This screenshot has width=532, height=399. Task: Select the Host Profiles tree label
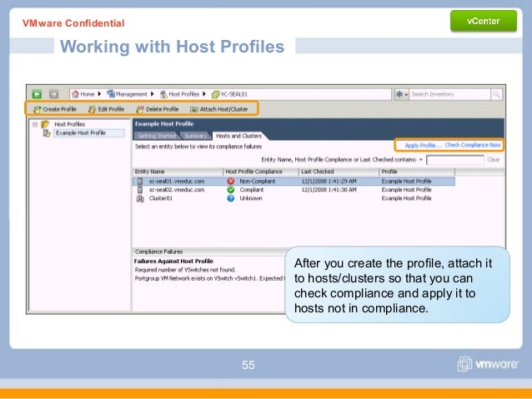69,124
